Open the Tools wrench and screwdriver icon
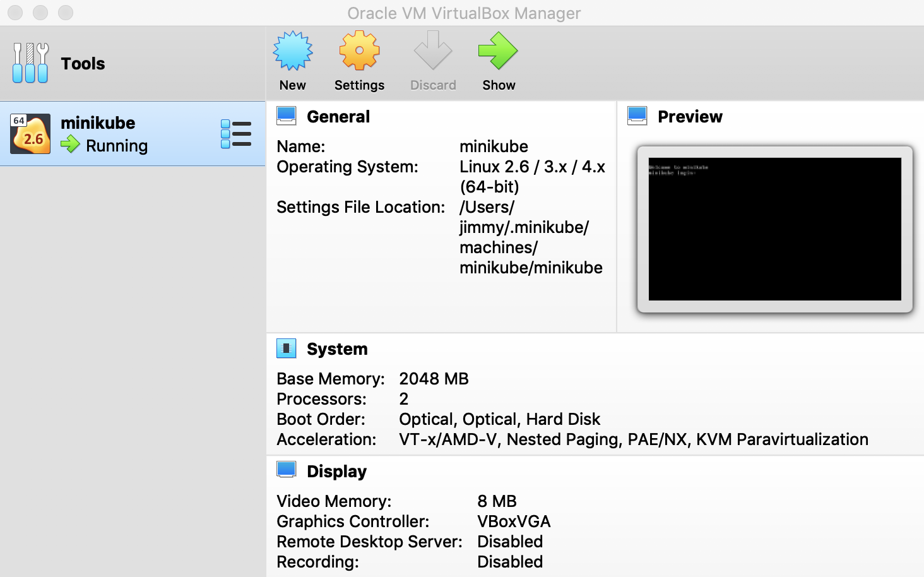This screenshot has height=577, width=924. click(30, 63)
